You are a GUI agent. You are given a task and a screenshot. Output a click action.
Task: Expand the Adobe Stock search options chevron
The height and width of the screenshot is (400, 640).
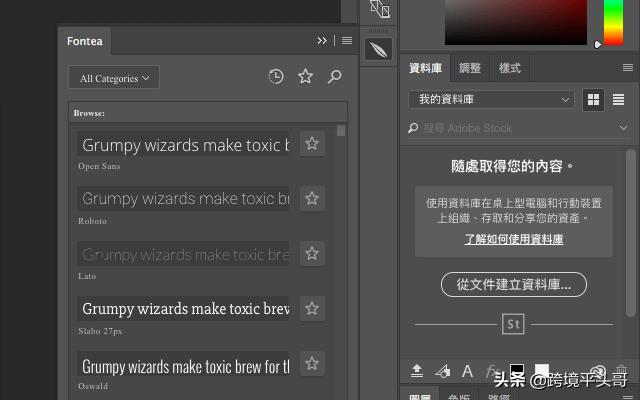(x=623, y=128)
